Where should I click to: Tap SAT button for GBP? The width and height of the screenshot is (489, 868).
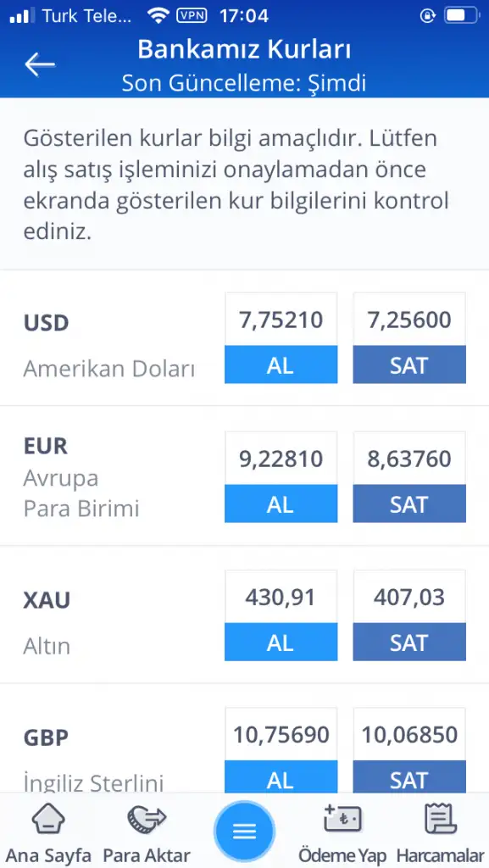(409, 777)
